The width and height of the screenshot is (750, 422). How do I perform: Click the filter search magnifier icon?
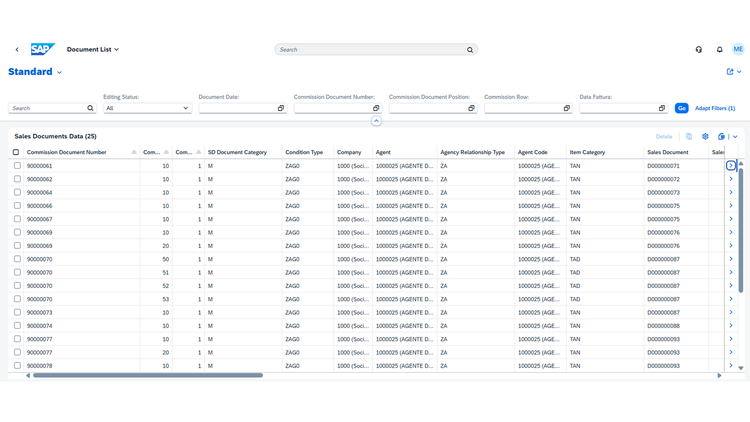click(90, 108)
